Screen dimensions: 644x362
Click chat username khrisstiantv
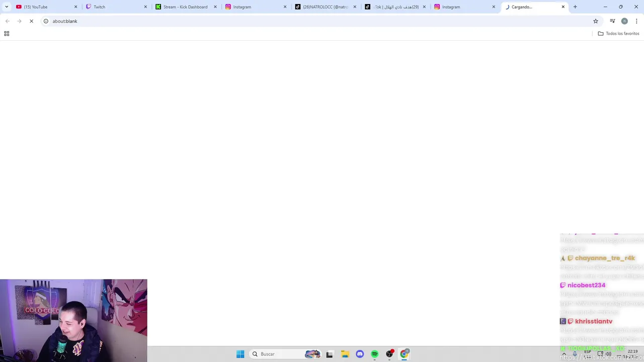pyautogui.click(x=594, y=321)
